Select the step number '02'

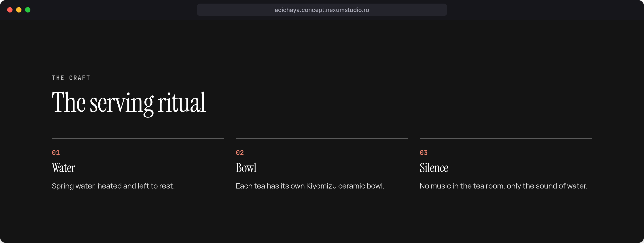coord(240,153)
